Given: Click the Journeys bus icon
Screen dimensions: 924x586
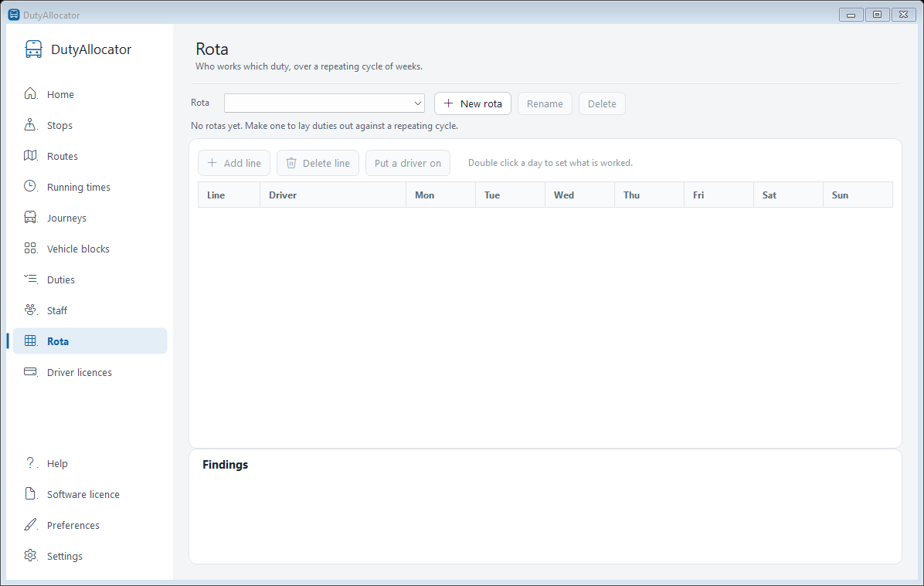Looking at the screenshot, I should click(x=31, y=217).
